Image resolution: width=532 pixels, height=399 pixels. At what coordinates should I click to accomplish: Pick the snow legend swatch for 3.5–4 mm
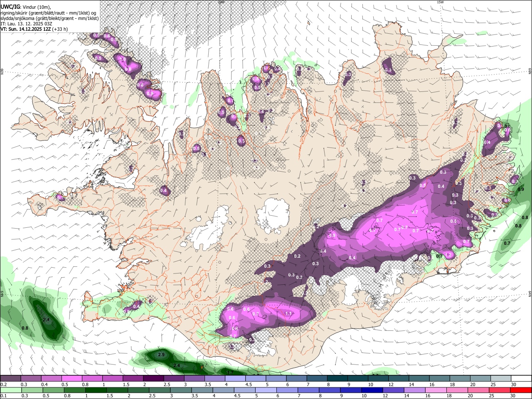pos(214,378)
